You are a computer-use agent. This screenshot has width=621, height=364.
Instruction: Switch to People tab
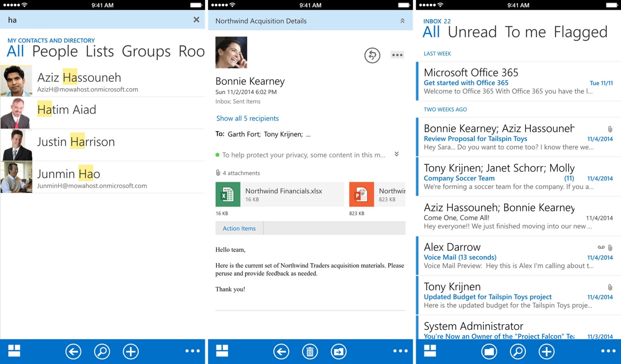55,52
